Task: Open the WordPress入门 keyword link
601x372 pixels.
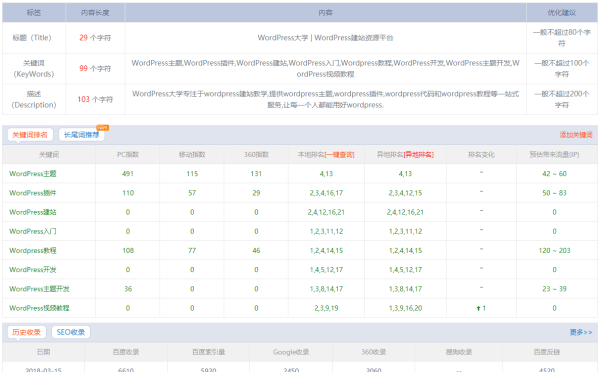Action: pos(33,231)
